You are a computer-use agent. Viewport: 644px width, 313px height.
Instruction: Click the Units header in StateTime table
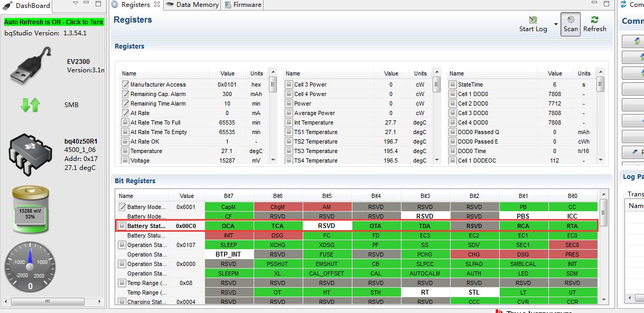click(x=584, y=73)
